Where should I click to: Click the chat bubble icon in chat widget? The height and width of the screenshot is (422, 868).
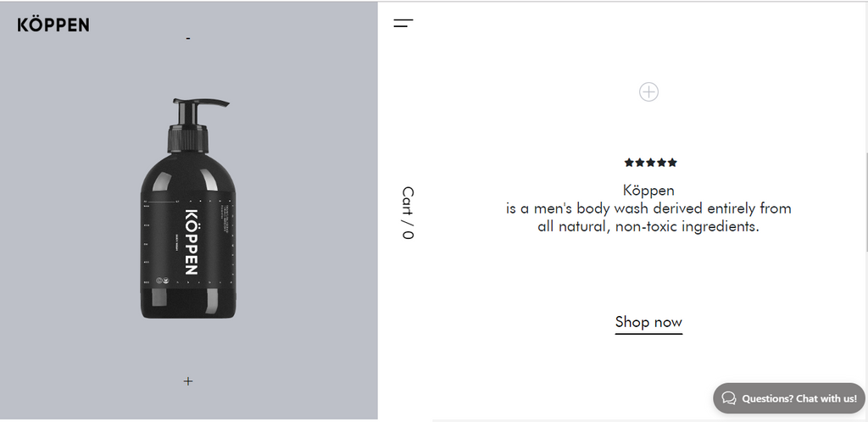click(729, 398)
